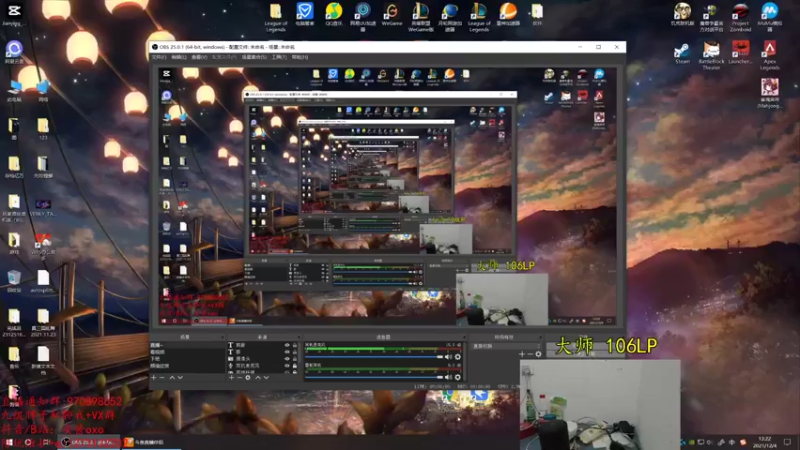Open the folder named 123
Image resolution: width=800 pixels, height=450 pixels.
tap(43, 130)
